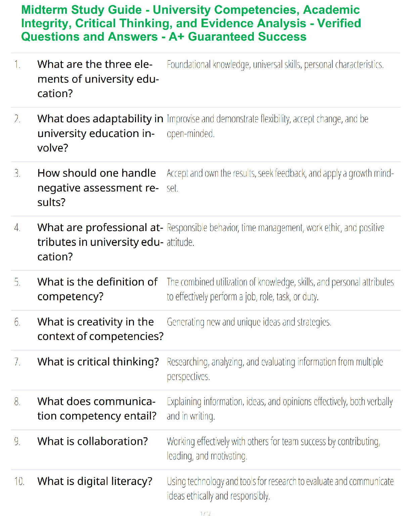The image size is (411, 532).
Task: Select 'What is critical thinking?' question
Action: 98,362
